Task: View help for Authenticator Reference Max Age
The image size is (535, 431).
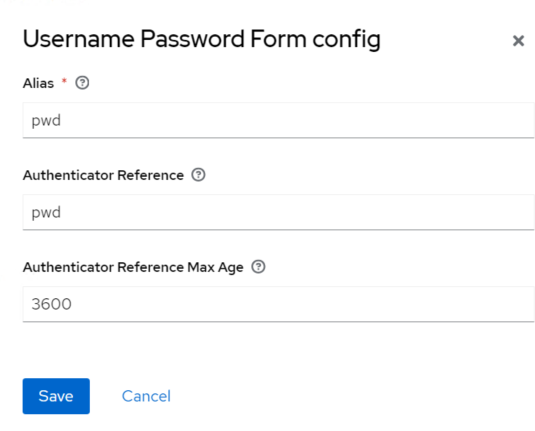Action: pyautogui.click(x=258, y=267)
